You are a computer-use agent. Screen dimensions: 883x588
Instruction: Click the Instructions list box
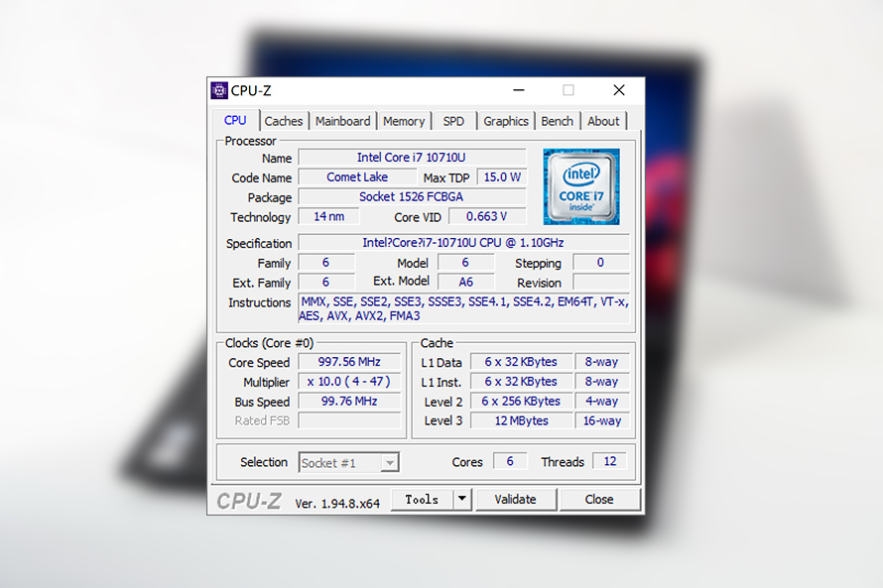click(x=463, y=308)
